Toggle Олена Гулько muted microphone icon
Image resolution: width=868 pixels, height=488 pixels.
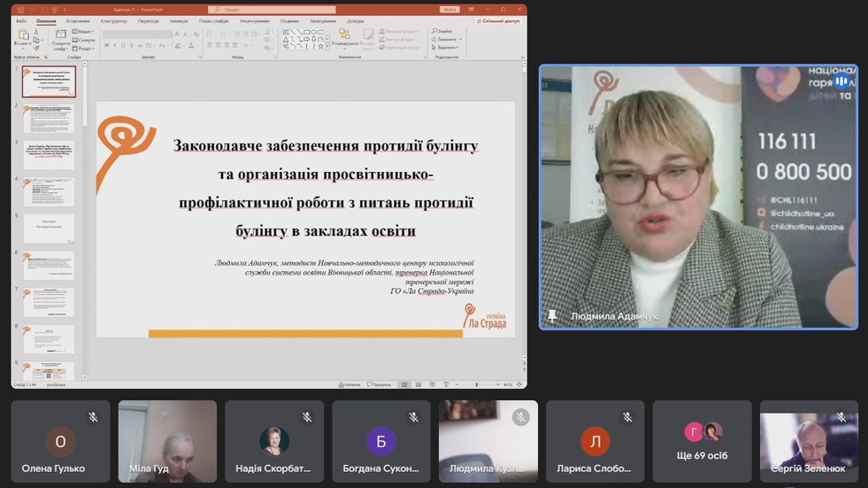[93, 417]
